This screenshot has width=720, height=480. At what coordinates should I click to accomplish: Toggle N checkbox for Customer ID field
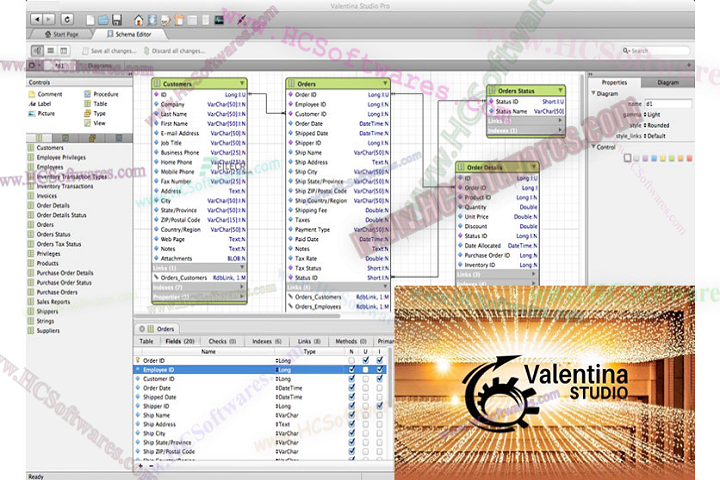(352, 379)
